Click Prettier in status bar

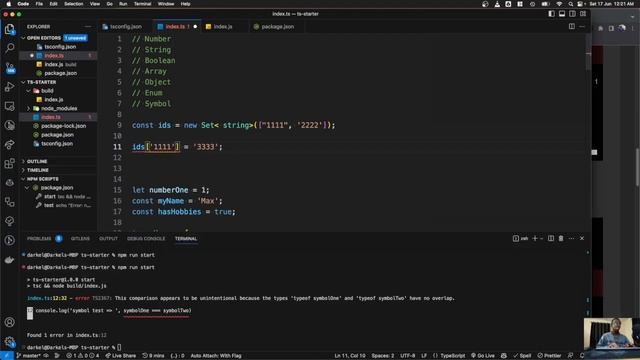pyautogui.click(x=549, y=356)
